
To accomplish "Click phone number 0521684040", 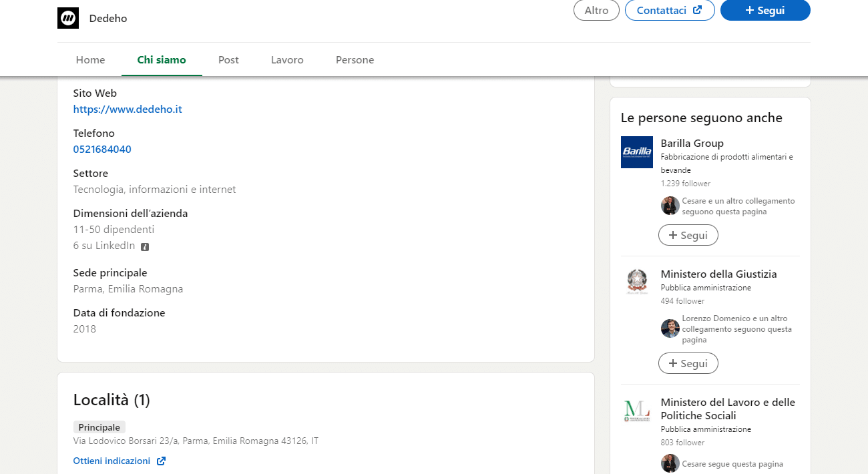I will point(102,149).
